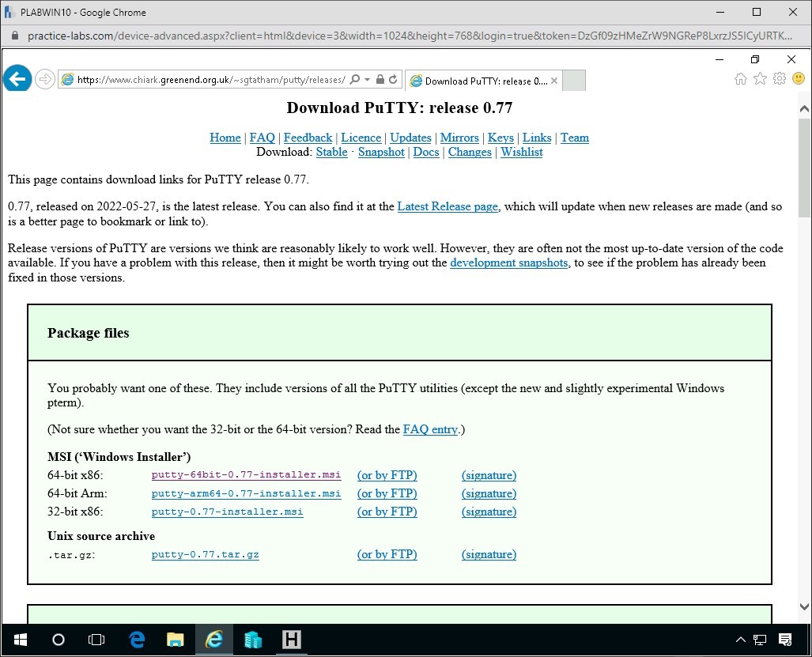Image resolution: width=812 pixels, height=657 pixels.
Task: Open the Changes link
Action: pos(470,152)
